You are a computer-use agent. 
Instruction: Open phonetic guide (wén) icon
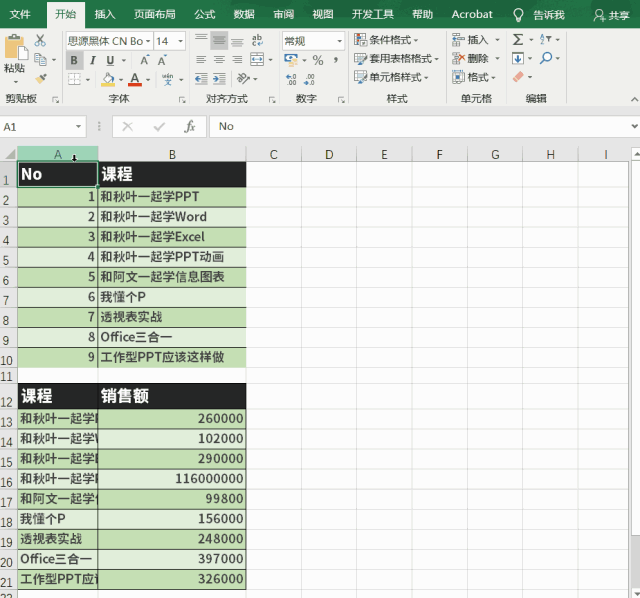[x=167, y=79]
